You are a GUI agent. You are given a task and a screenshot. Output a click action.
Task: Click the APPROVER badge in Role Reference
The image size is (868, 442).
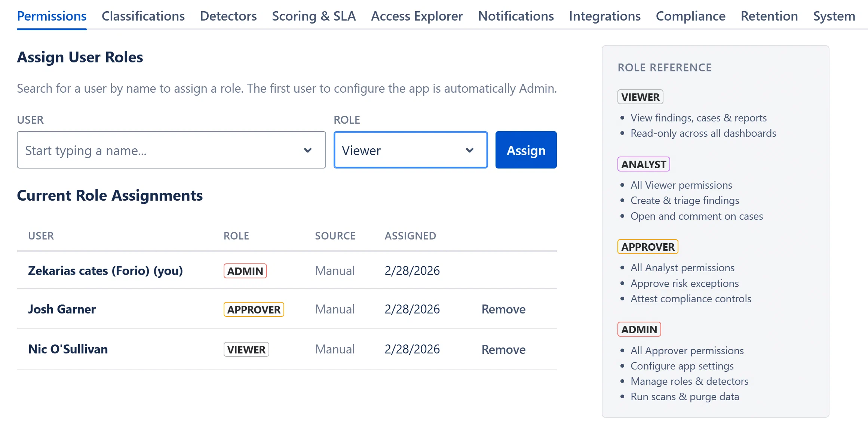(x=648, y=247)
